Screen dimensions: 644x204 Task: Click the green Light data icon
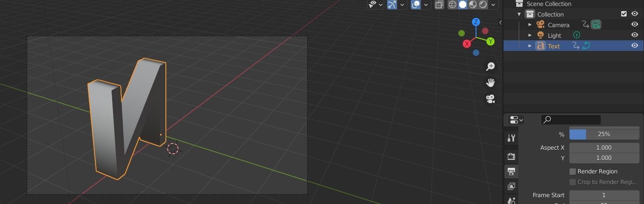pos(576,35)
